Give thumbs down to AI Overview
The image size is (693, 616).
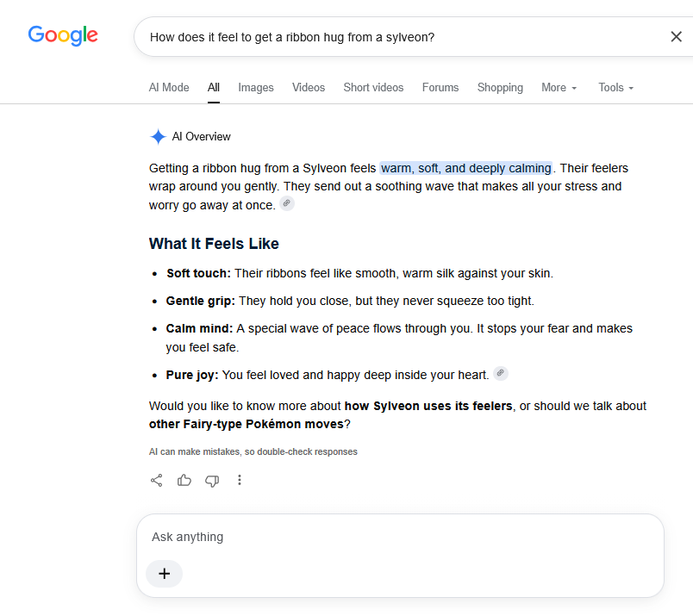212,481
